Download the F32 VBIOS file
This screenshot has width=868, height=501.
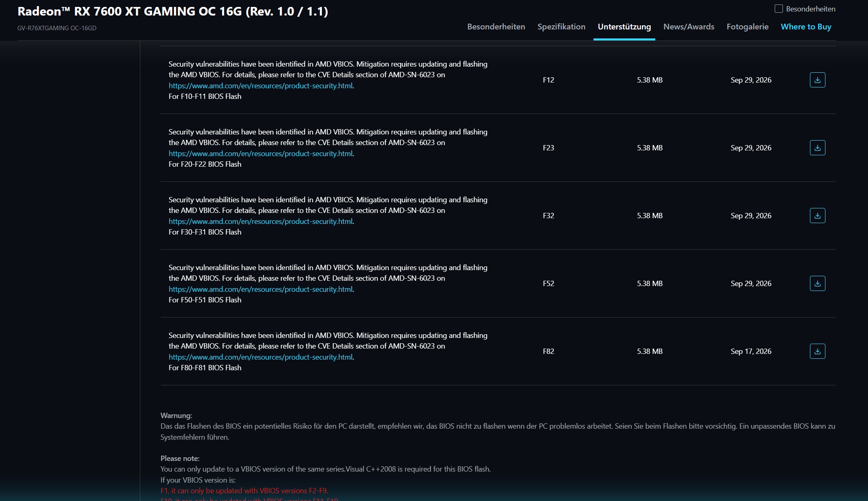click(817, 215)
